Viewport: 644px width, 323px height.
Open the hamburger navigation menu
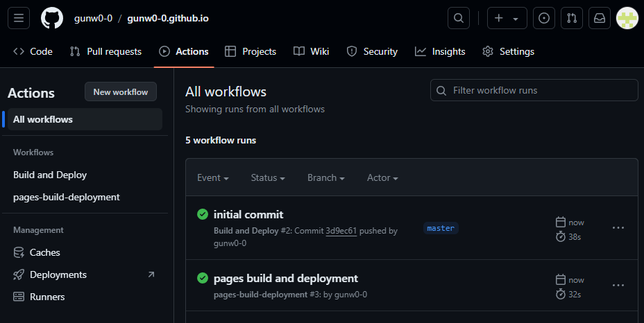(19, 18)
